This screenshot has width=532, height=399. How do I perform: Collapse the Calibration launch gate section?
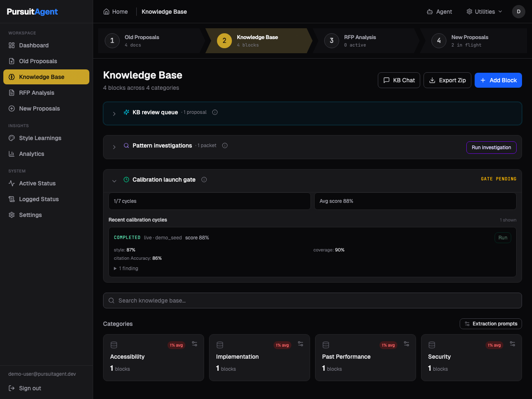tap(114, 181)
